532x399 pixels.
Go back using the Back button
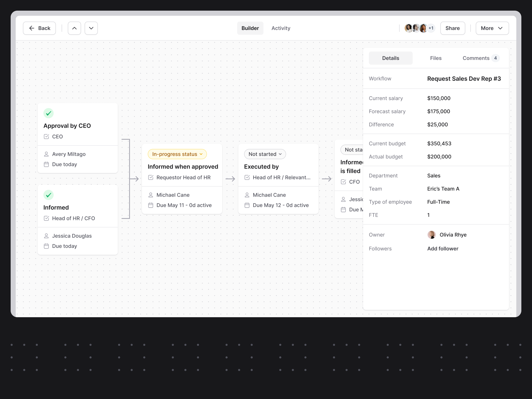(39, 28)
